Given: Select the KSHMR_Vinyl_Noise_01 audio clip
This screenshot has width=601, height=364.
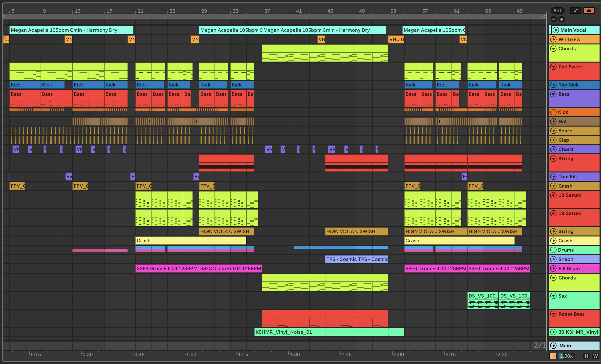Looking at the screenshot, I should pos(329,332).
